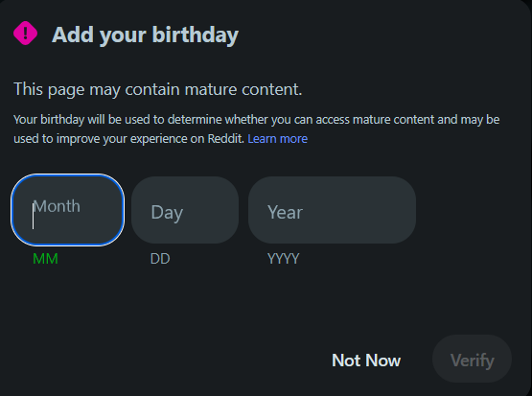The width and height of the screenshot is (532, 396).
Task: Dismiss dialog with Not Now
Action: (366, 360)
